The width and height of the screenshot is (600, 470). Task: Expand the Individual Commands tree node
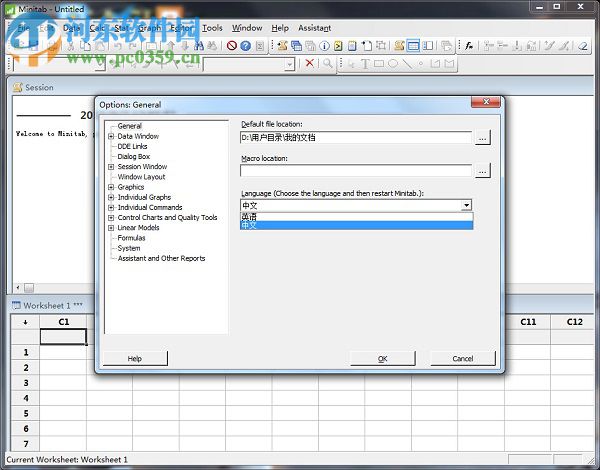tap(111, 207)
